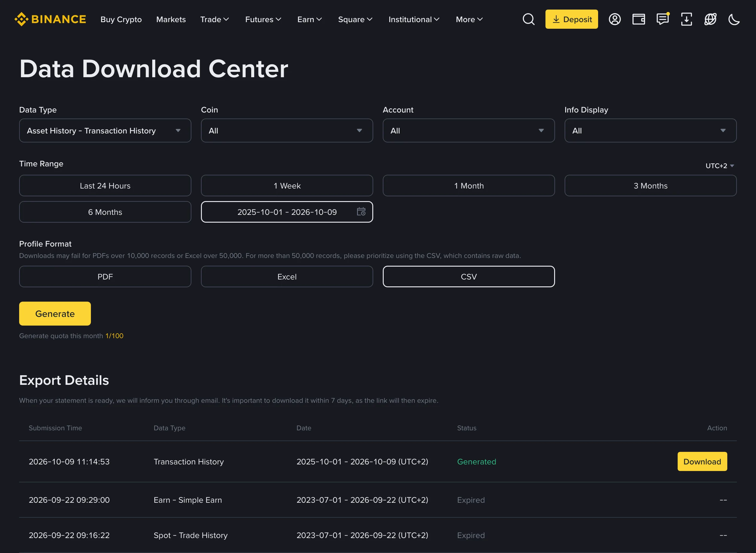Screen dimensions: 756x553
Task: Click the 'Spot - Trade History' row text
Action: [191, 535]
